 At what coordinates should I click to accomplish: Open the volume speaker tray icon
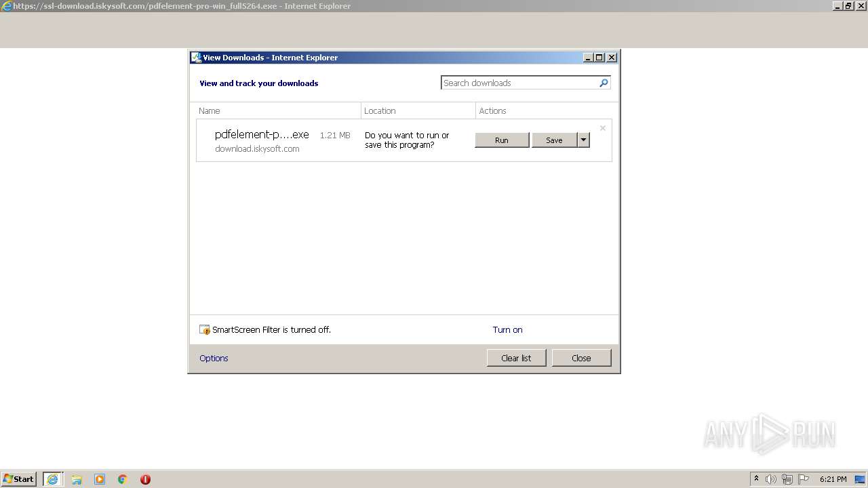tap(771, 479)
